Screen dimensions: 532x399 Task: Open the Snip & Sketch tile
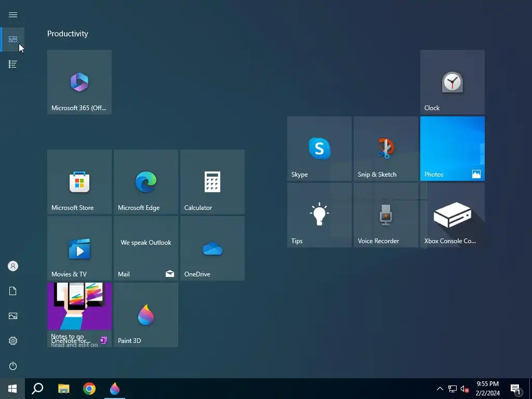click(386, 149)
